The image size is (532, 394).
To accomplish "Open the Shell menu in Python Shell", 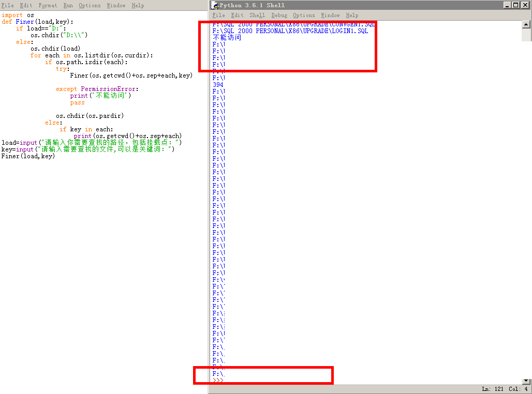I will pos(257,16).
